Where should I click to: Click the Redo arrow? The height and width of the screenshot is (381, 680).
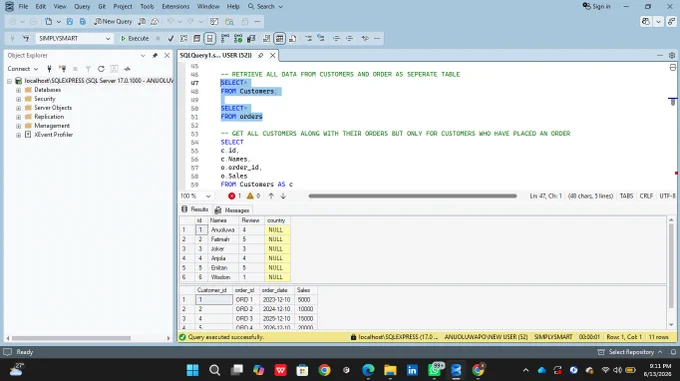191,21
